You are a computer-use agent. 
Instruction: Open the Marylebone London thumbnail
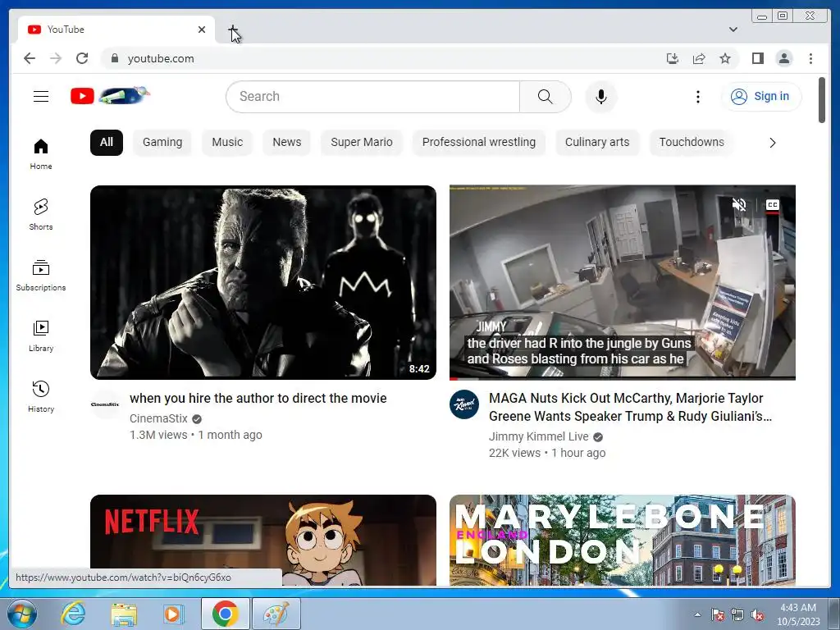pyautogui.click(x=622, y=540)
